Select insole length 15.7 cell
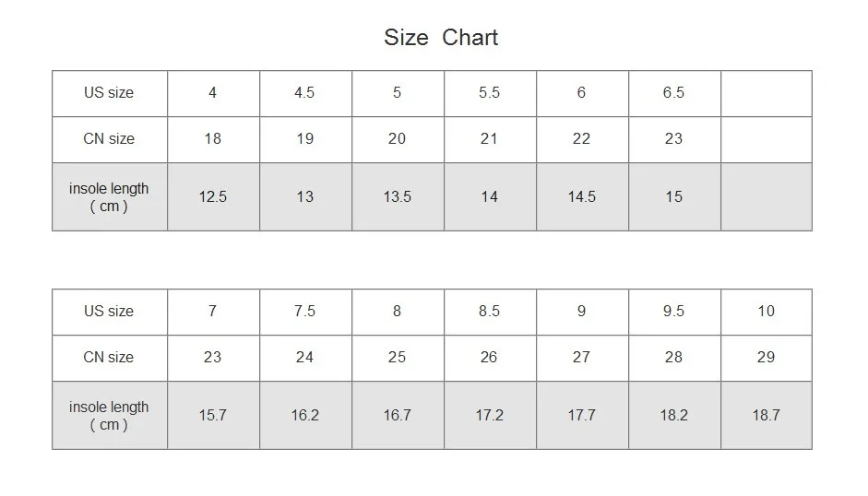The width and height of the screenshot is (868, 496). click(x=213, y=416)
